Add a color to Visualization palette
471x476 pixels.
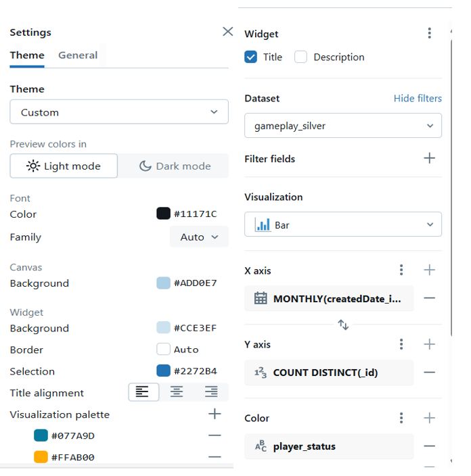[x=215, y=414]
